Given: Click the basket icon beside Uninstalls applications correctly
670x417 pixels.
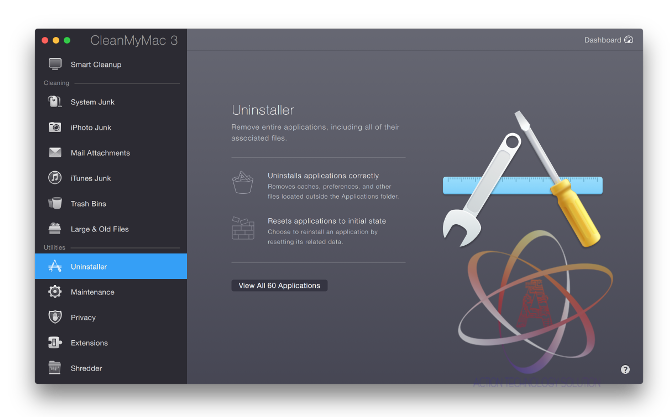Looking at the screenshot, I should coord(243,182).
